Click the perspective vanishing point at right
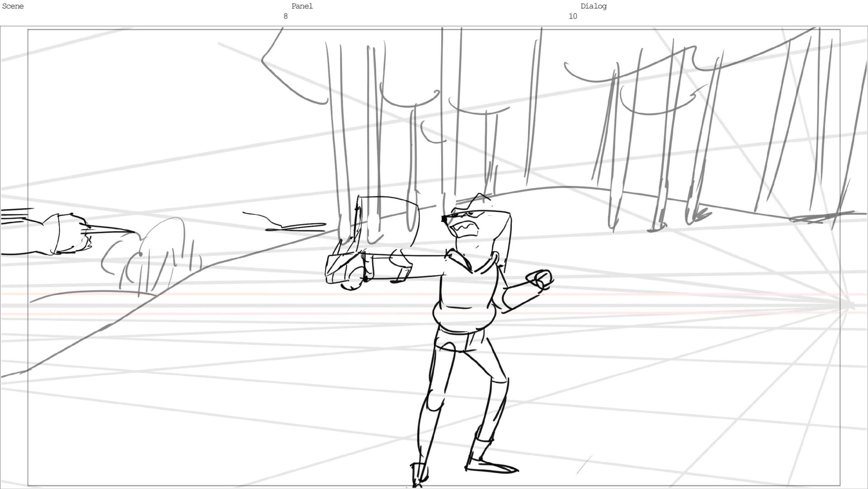The image size is (868, 489). [850, 305]
